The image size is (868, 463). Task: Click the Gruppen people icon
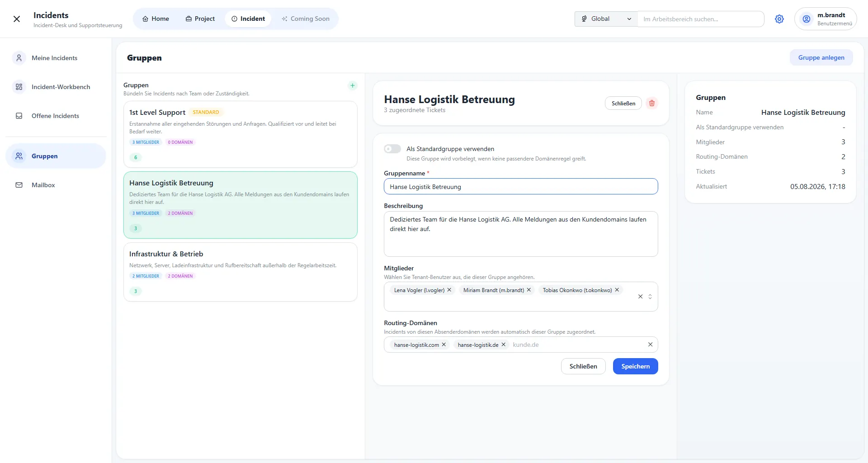coord(19,156)
